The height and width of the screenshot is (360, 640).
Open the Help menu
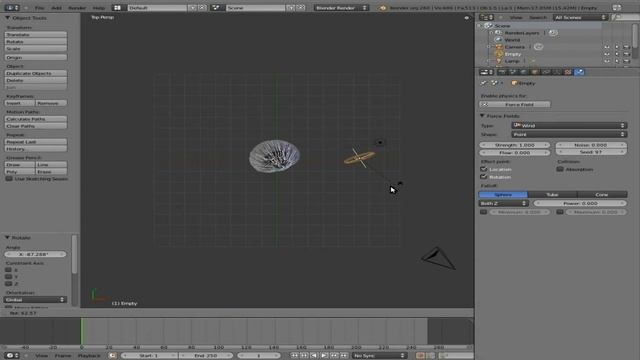click(99, 8)
